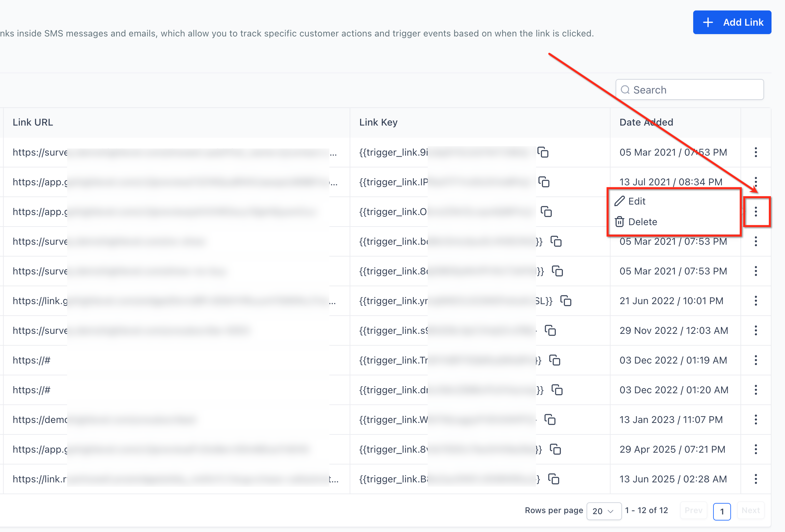
Task: Open actions menu for 21 Jun 2022 row
Action: tap(756, 301)
